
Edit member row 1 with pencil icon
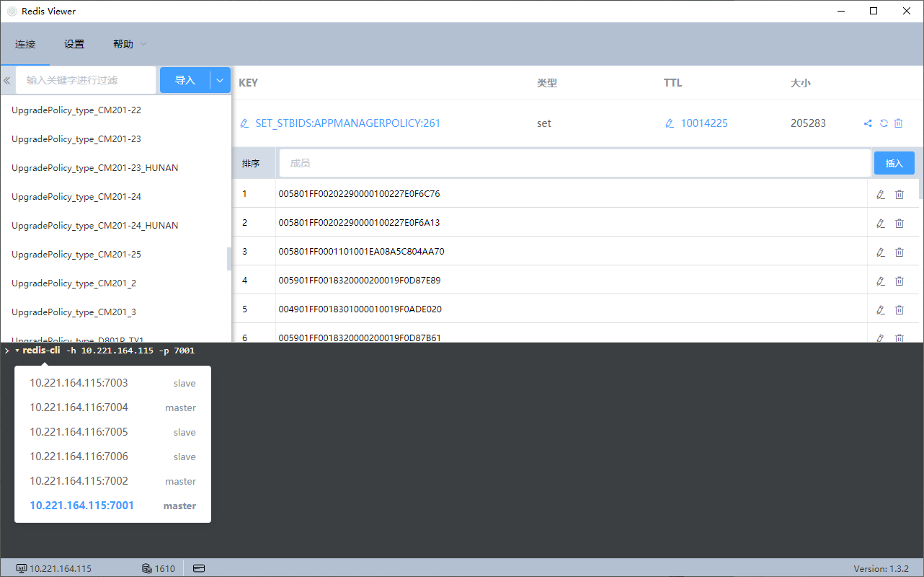880,194
